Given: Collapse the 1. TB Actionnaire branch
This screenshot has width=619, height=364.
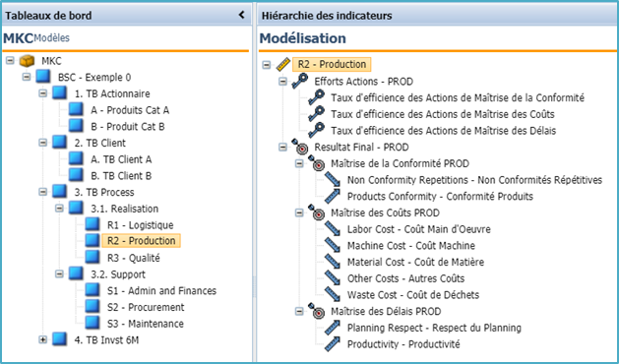Looking at the screenshot, I should pos(43,93).
